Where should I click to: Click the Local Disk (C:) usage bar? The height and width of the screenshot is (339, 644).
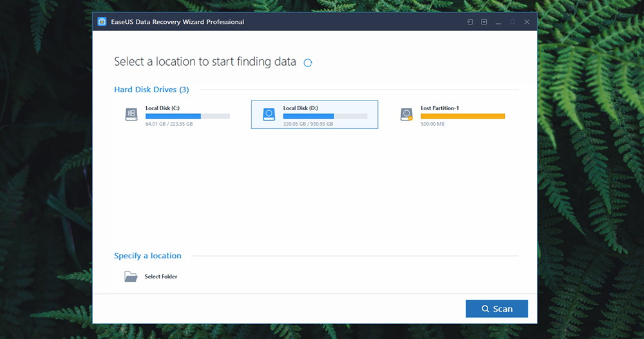tap(187, 116)
